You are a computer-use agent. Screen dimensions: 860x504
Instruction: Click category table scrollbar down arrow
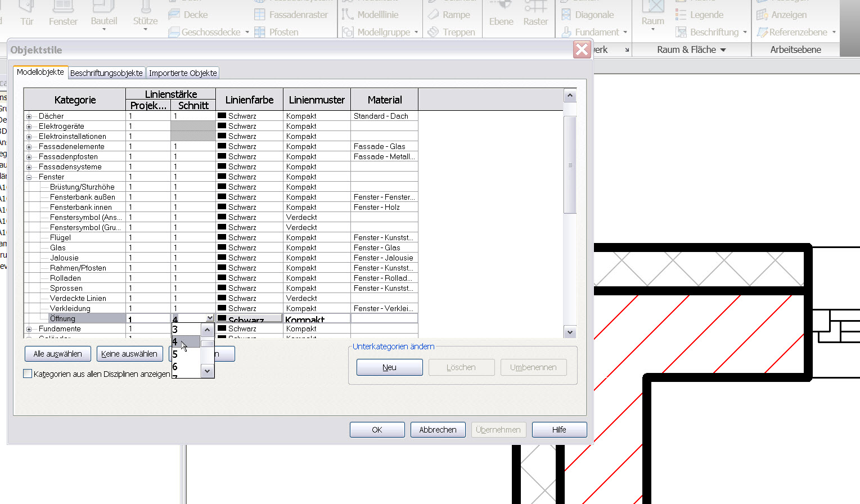[x=570, y=332]
